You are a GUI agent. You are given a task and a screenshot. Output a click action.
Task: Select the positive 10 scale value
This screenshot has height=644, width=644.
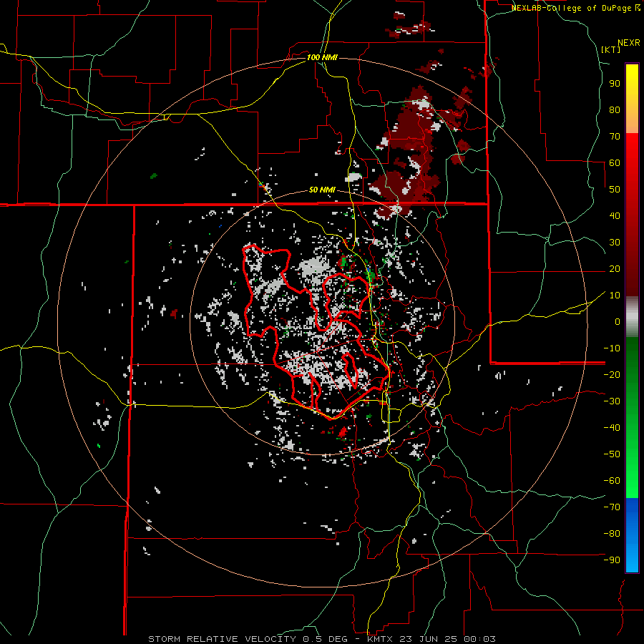[x=615, y=296]
